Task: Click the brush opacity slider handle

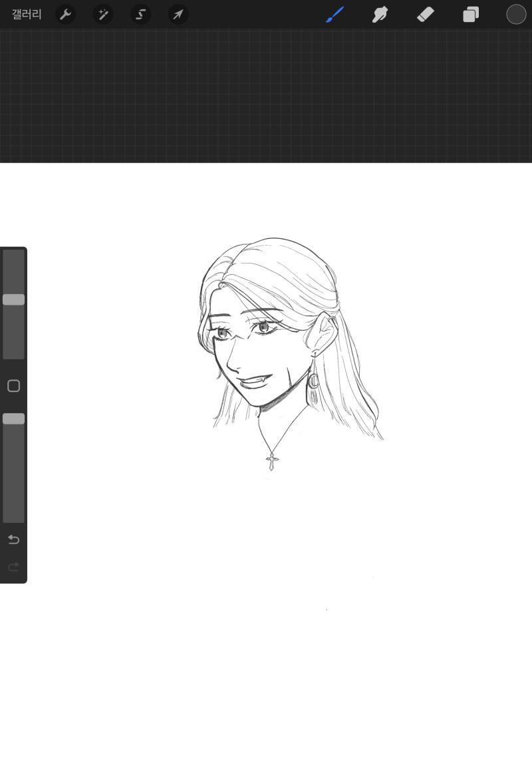Action: pyautogui.click(x=14, y=419)
